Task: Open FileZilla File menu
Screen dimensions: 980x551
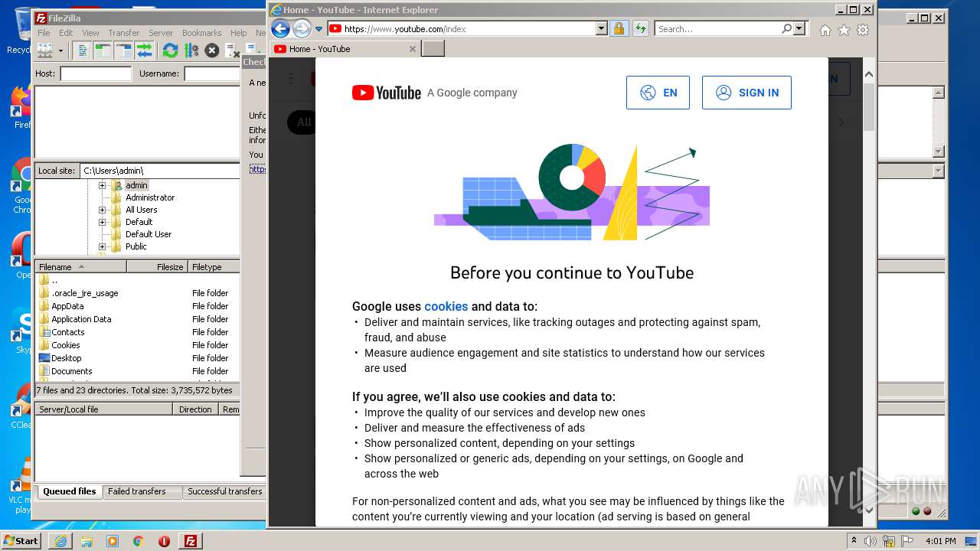Action: [44, 33]
